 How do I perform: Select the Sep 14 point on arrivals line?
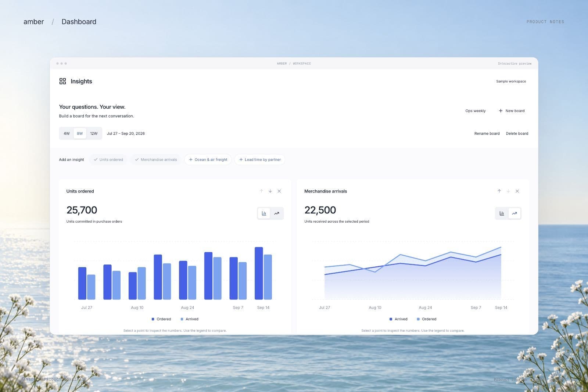(x=501, y=255)
